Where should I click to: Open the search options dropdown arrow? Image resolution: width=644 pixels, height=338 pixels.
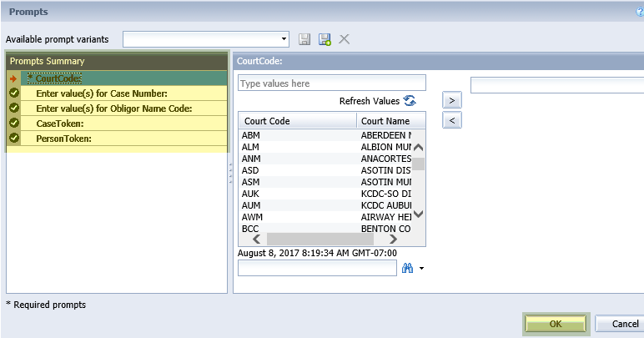click(421, 269)
